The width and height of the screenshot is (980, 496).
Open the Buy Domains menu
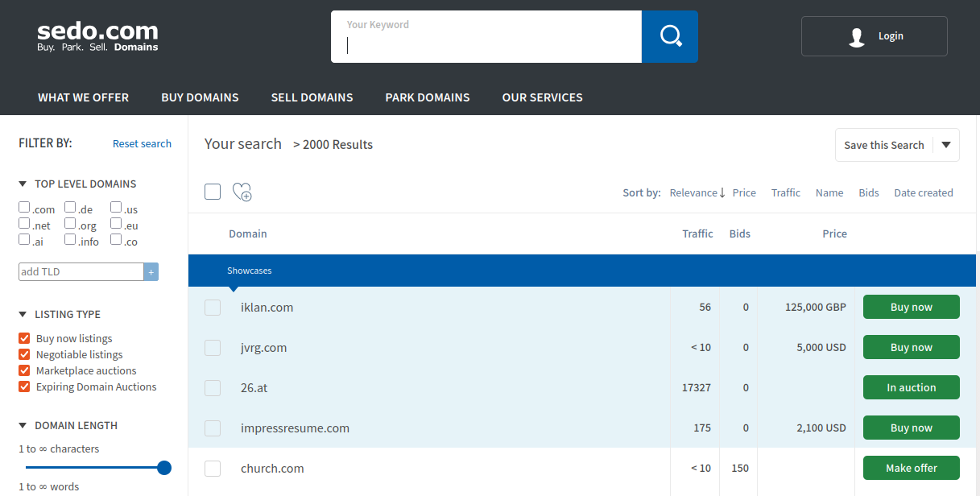(200, 97)
